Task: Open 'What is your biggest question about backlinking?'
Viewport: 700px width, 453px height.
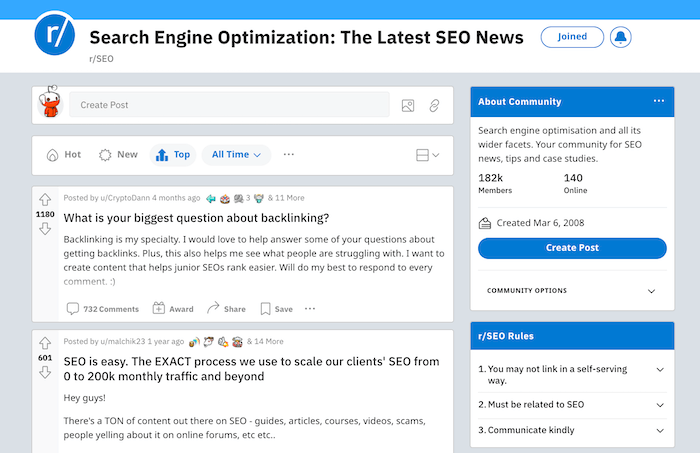Action: pos(196,218)
